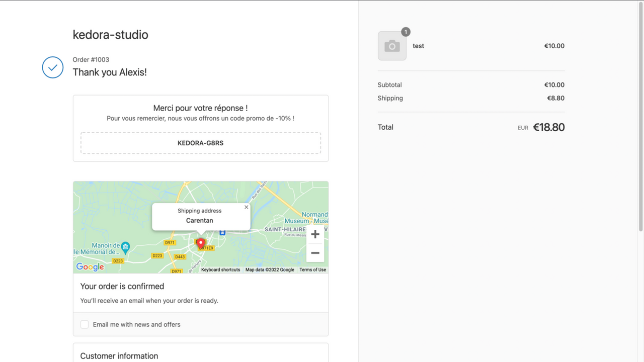
Task: Select the KEDORA-G8RS promo code box
Action: click(x=201, y=143)
